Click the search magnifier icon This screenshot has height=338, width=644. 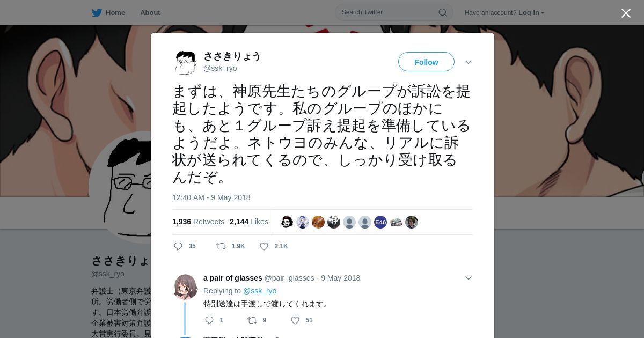(443, 12)
